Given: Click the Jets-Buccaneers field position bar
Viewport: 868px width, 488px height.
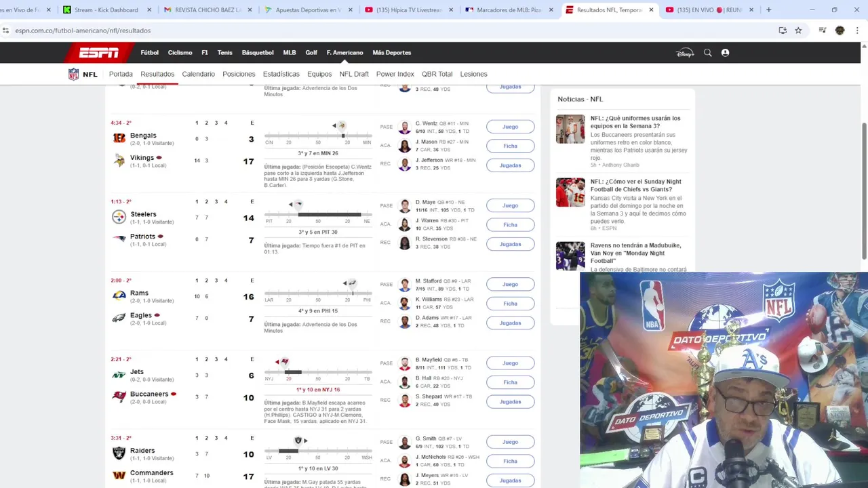Looking at the screenshot, I should coord(318,372).
